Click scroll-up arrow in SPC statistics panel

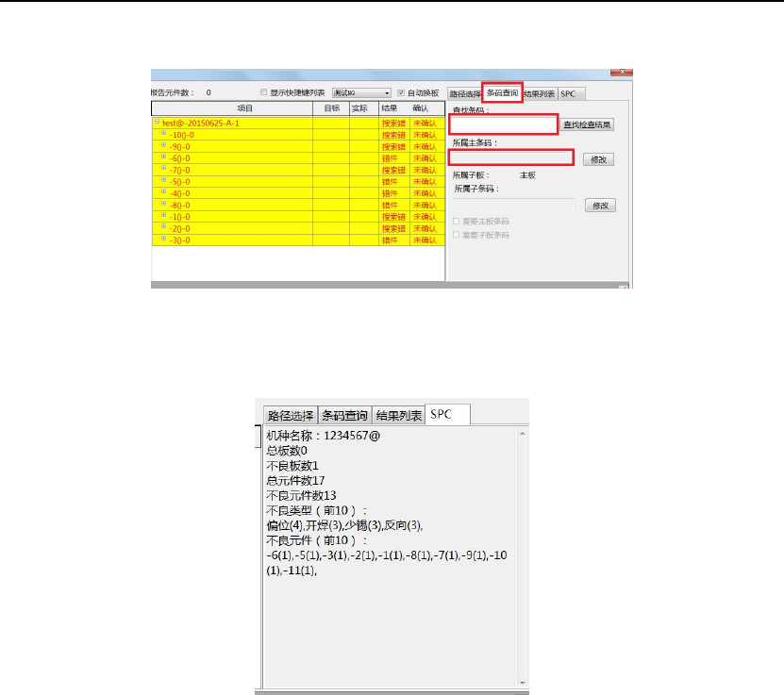pyautogui.click(x=523, y=434)
